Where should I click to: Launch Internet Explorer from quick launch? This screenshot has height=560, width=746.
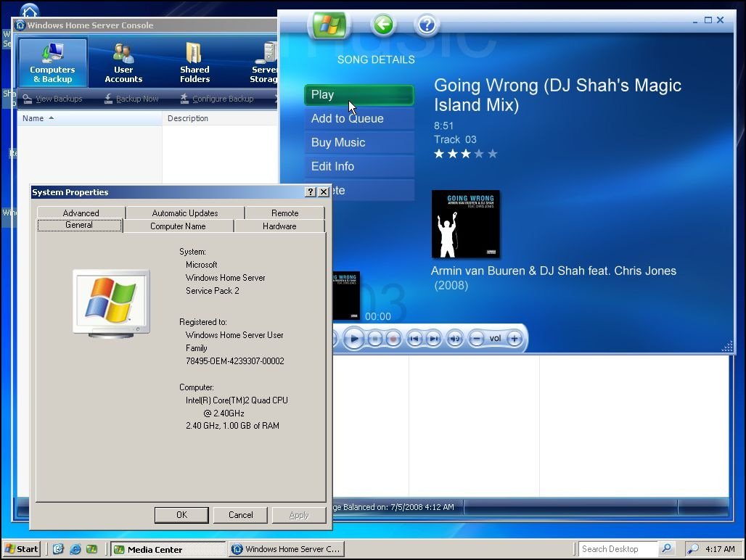point(75,549)
